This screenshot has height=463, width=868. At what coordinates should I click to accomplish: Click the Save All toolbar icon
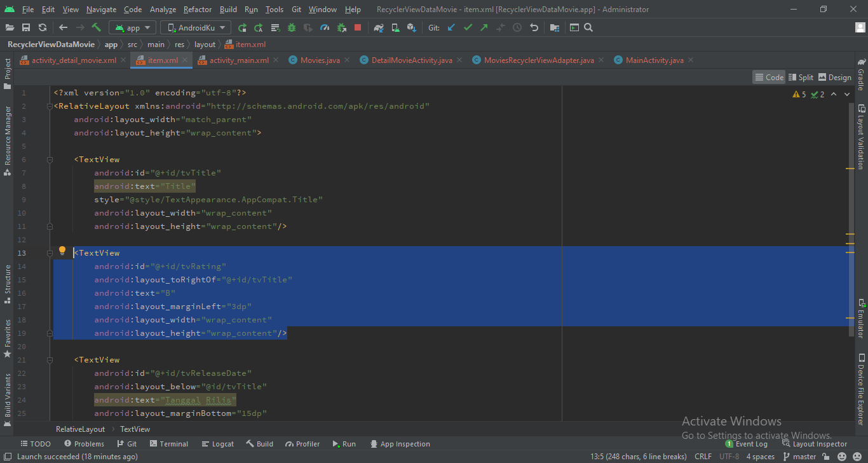[26, 27]
